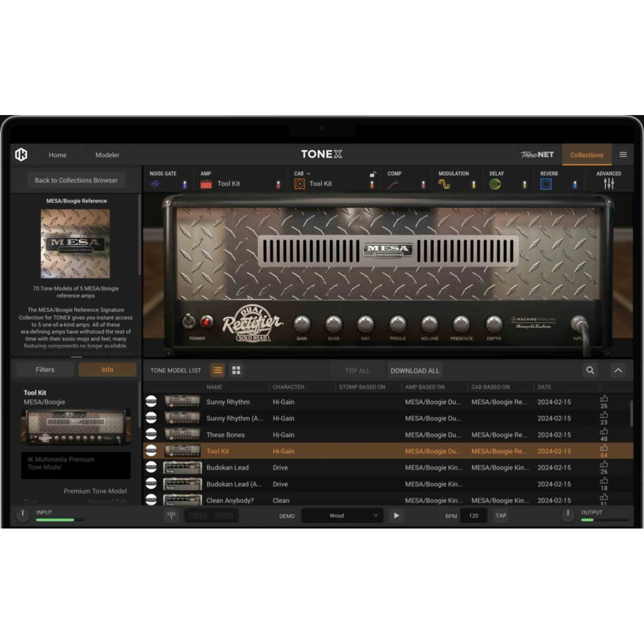The height and width of the screenshot is (644, 644).
Task: Select the red Amp module icon
Action: pos(206,184)
